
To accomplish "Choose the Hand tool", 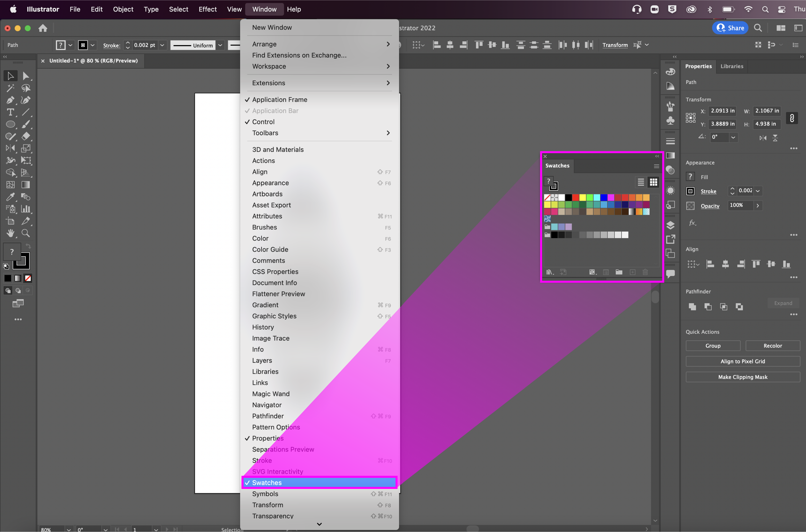I will pos(10,233).
